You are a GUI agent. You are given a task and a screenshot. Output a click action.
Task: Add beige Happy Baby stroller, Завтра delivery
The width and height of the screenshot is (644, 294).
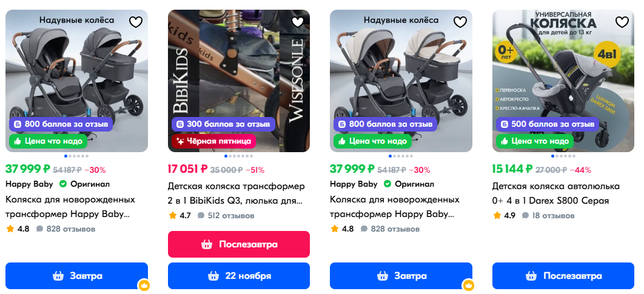(x=401, y=276)
